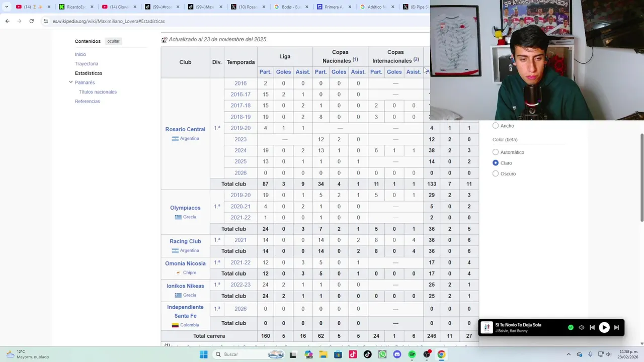Image resolution: width=644 pixels, height=362 pixels.
Task: Open the Ionikos Nikeas link
Action: click(185, 286)
